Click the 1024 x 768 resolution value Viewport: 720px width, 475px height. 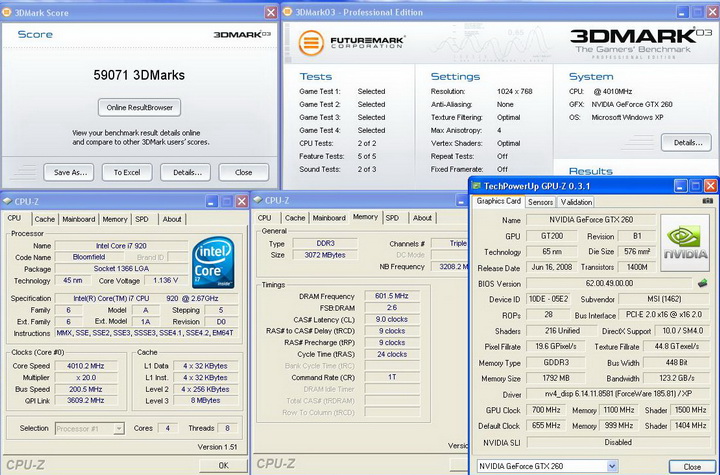tap(514, 91)
